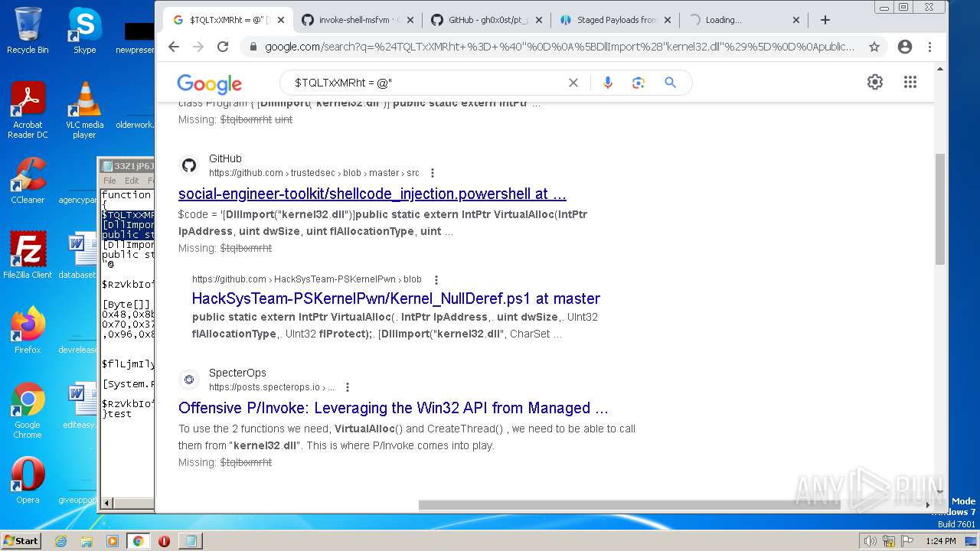Close the Loading tab
The width and height of the screenshot is (980, 551).
click(796, 20)
